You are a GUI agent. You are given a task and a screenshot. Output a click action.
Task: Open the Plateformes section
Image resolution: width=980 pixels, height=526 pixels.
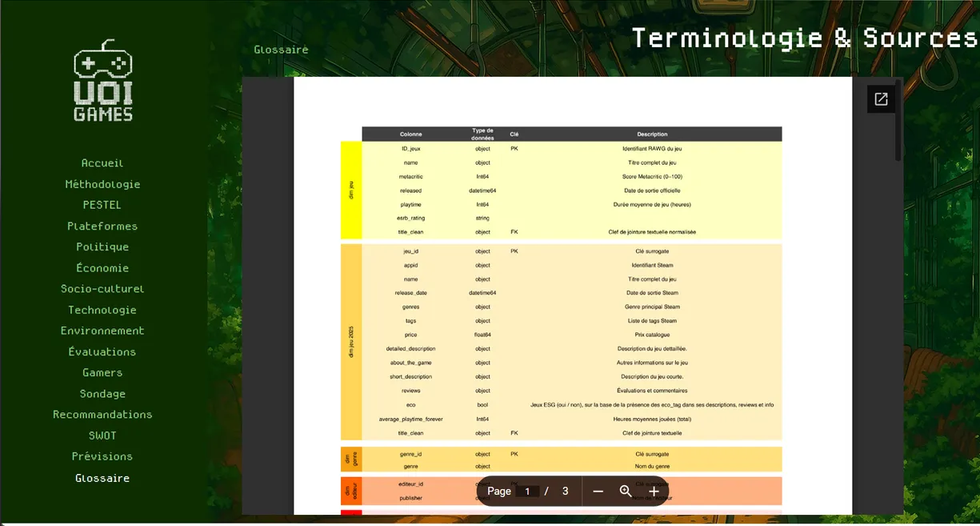[x=102, y=227]
